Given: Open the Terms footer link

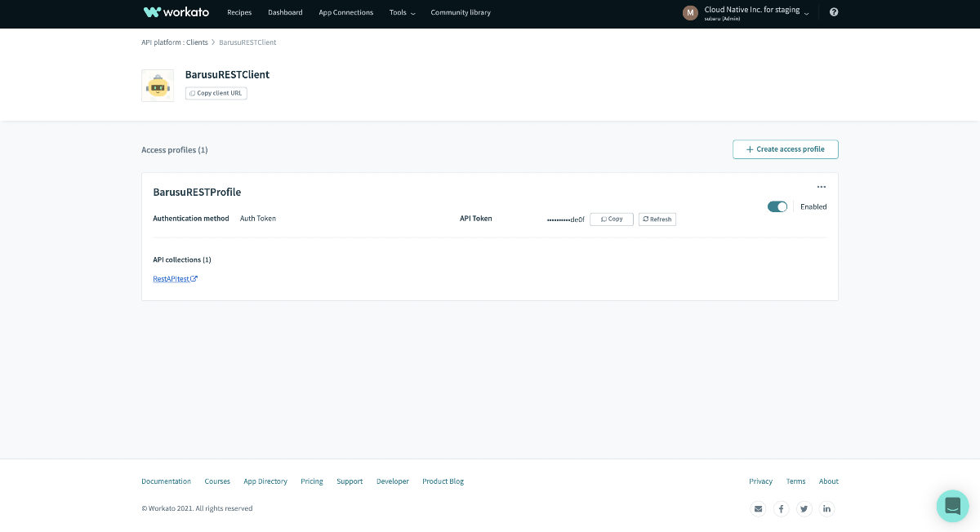Looking at the screenshot, I should (x=796, y=481).
